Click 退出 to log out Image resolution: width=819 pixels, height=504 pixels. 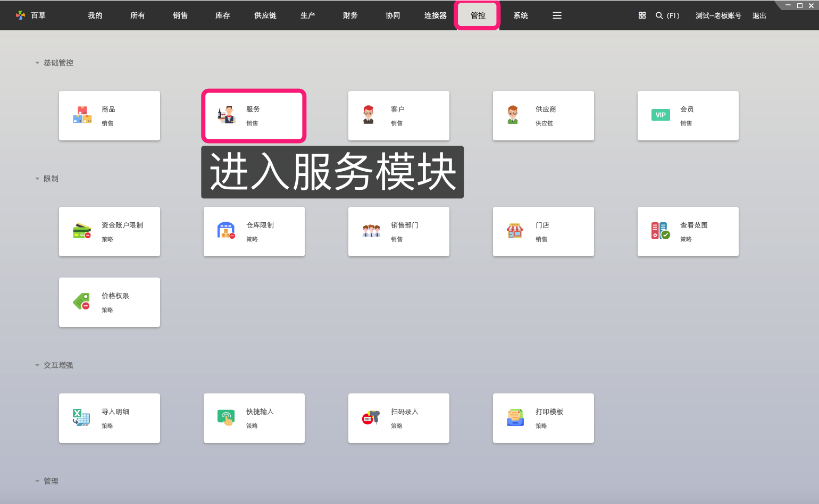[x=759, y=15]
